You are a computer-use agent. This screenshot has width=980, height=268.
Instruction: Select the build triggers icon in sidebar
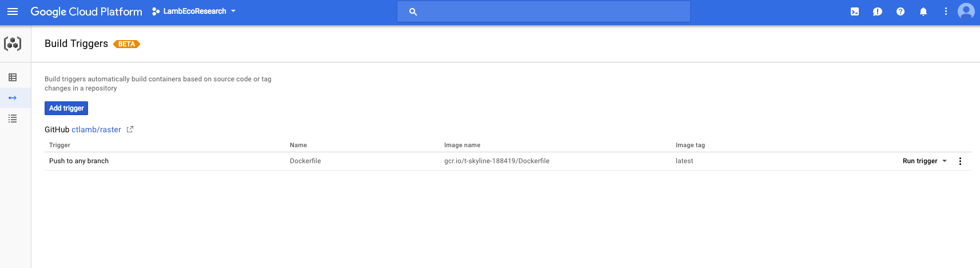[13, 98]
